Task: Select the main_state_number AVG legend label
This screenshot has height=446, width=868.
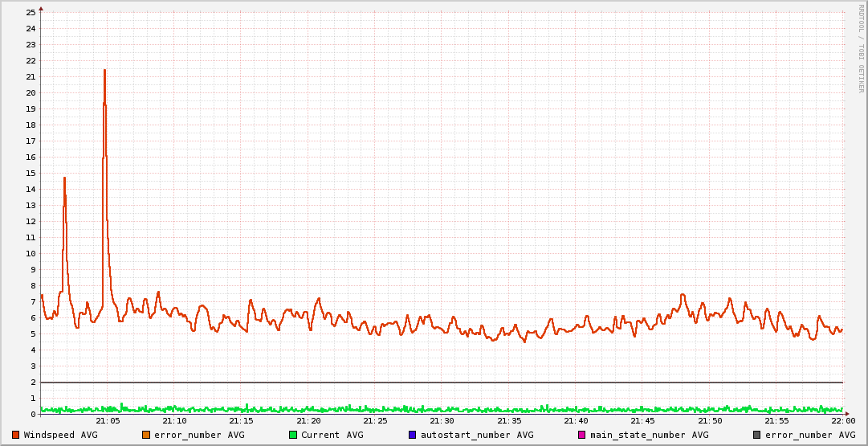Action: point(649,435)
